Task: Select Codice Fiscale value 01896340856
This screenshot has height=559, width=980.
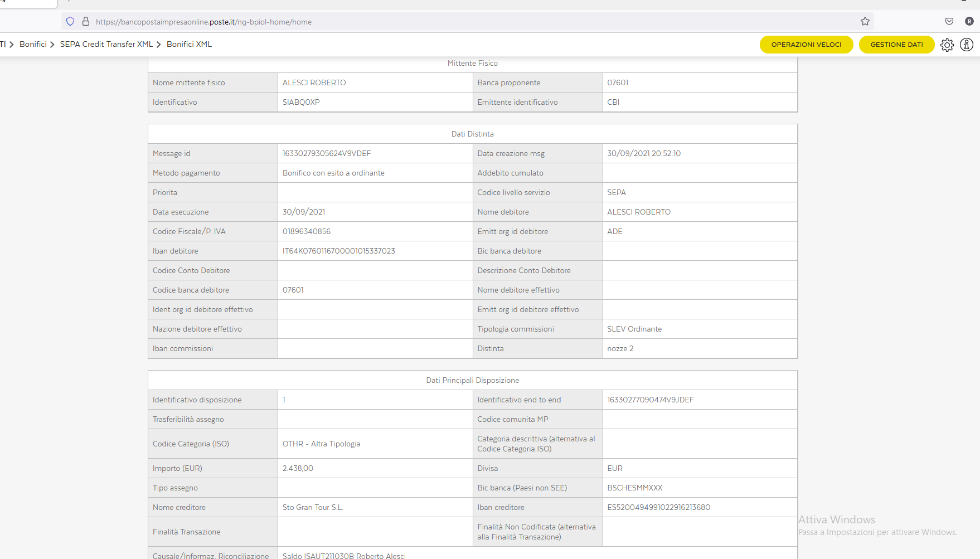Action: click(307, 232)
